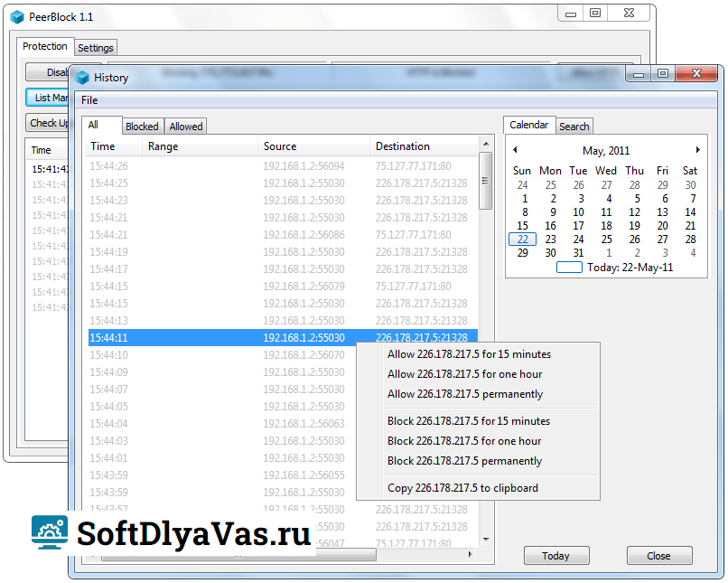This screenshot has width=728, height=583.
Task: Maximize the History window
Action: click(x=663, y=73)
